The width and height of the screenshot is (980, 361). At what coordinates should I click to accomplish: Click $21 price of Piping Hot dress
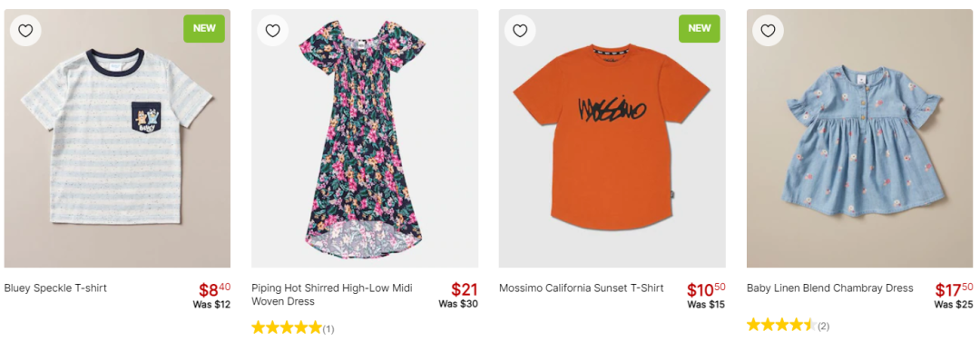coord(465,290)
